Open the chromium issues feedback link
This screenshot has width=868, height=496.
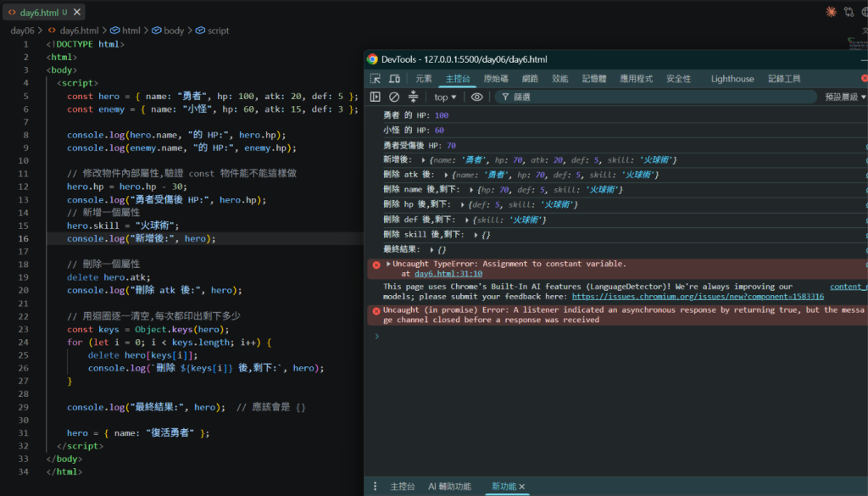click(698, 297)
